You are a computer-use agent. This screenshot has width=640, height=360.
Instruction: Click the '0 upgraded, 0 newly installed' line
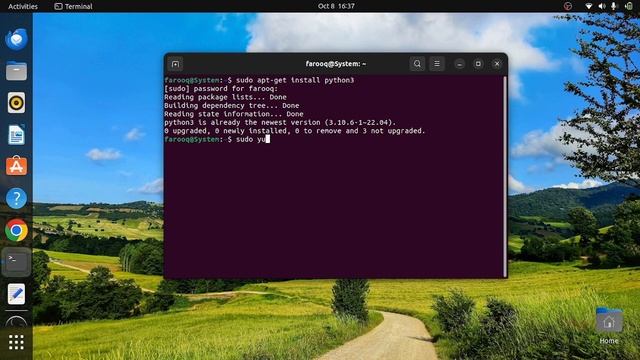click(x=295, y=131)
